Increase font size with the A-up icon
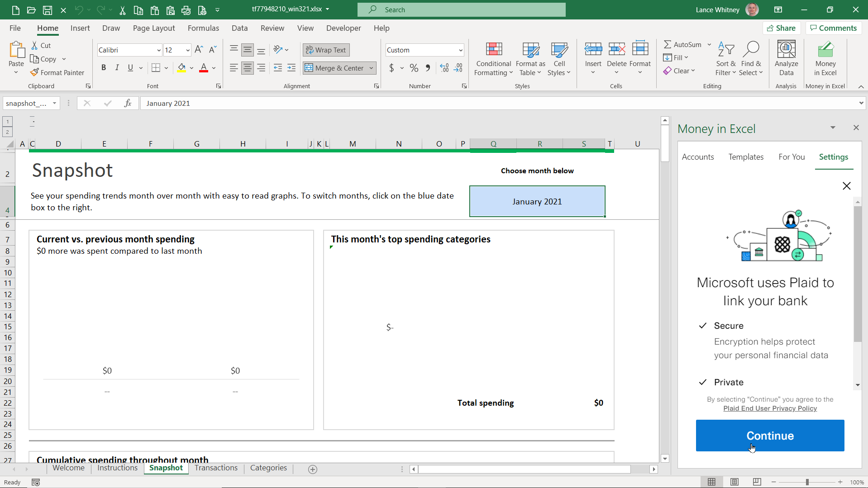The image size is (868, 488). tap(199, 50)
